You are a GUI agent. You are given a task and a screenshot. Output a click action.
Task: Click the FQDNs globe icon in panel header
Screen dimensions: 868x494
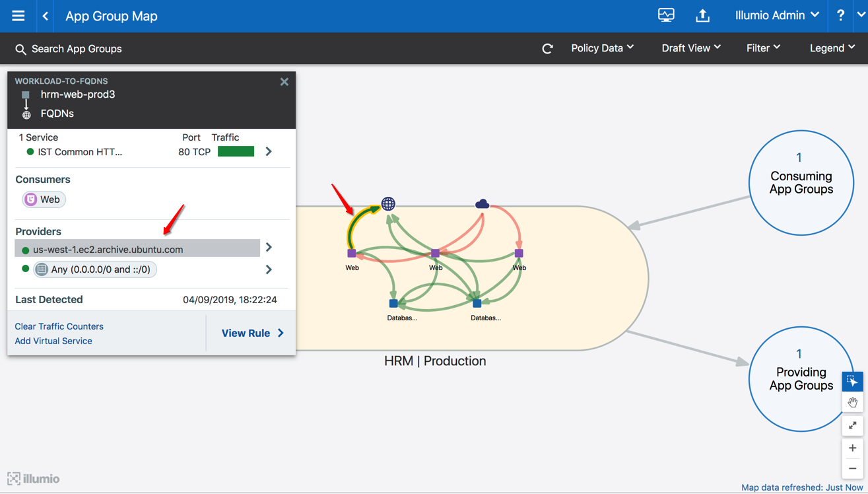coord(26,115)
